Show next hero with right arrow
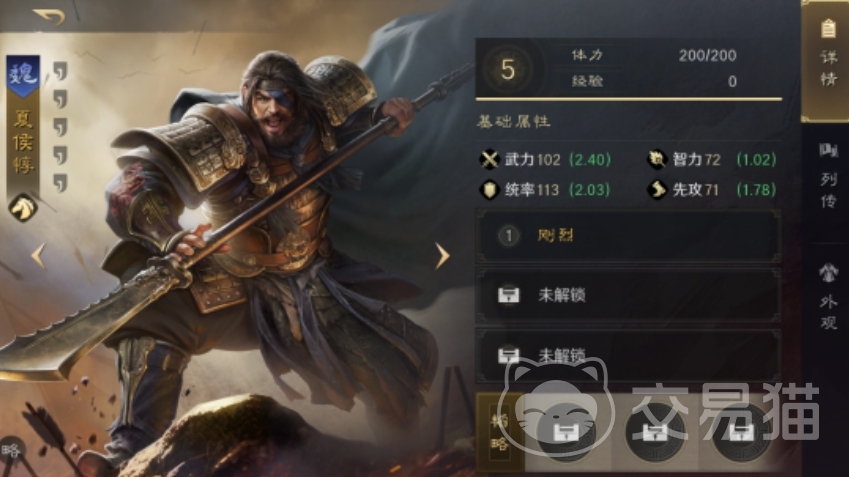Viewport: 849px width, 477px height. 442,256
